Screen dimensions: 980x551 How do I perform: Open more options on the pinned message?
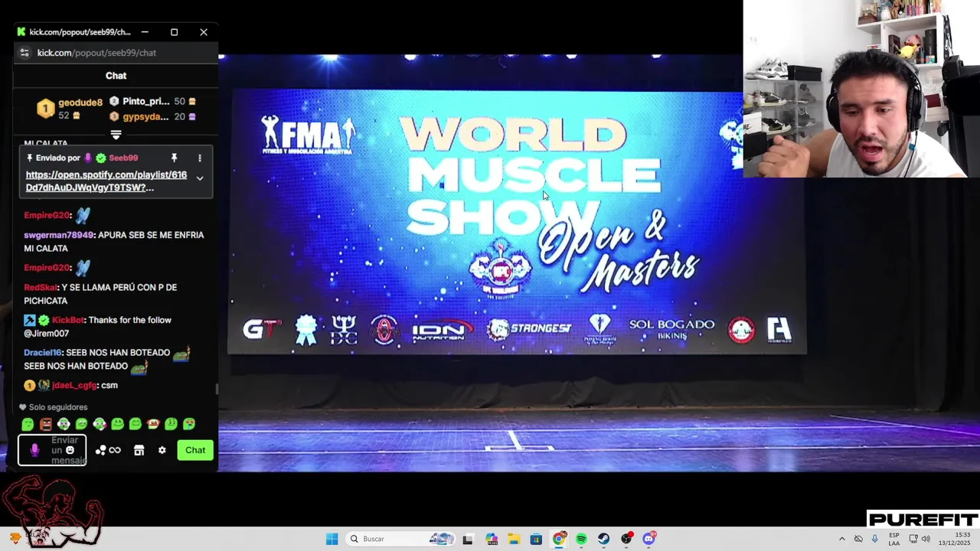pos(200,158)
